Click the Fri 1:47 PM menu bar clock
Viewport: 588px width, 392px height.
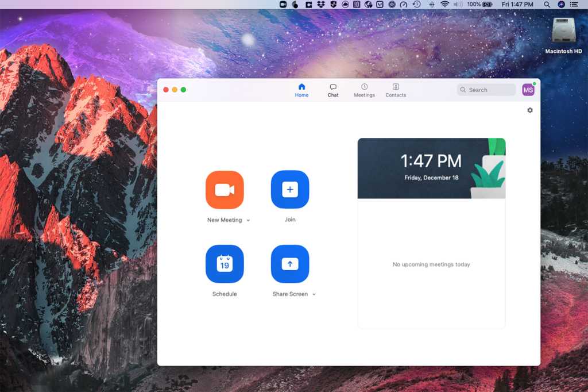(x=517, y=5)
